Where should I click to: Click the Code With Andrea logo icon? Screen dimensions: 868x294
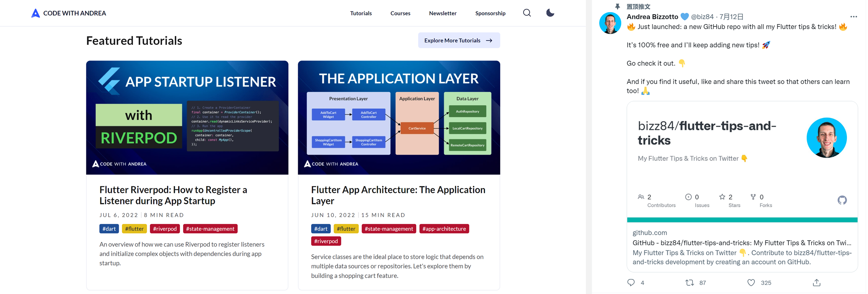pyautogui.click(x=36, y=13)
